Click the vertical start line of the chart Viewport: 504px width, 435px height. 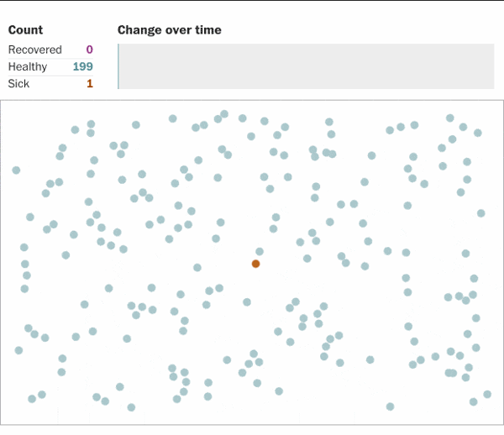coord(118,66)
